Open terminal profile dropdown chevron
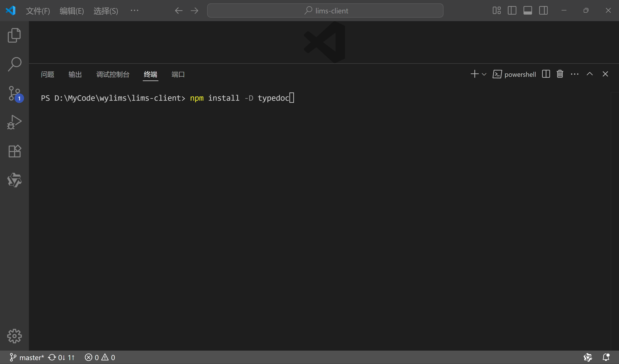This screenshot has width=619, height=364. coord(484,74)
